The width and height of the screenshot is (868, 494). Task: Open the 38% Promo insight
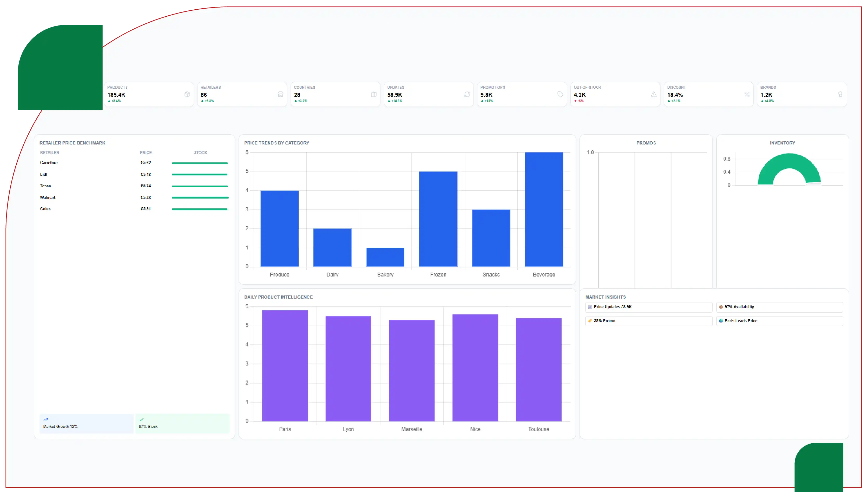click(648, 321)
